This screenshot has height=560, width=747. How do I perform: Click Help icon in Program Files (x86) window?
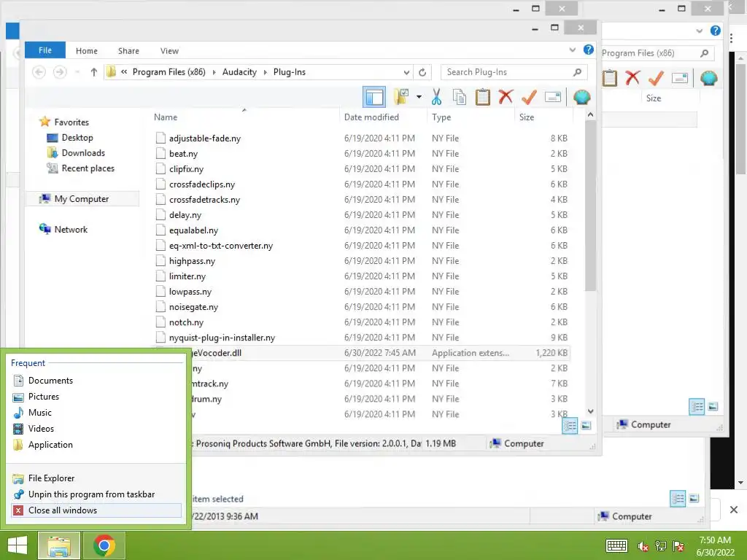point(716,31)
